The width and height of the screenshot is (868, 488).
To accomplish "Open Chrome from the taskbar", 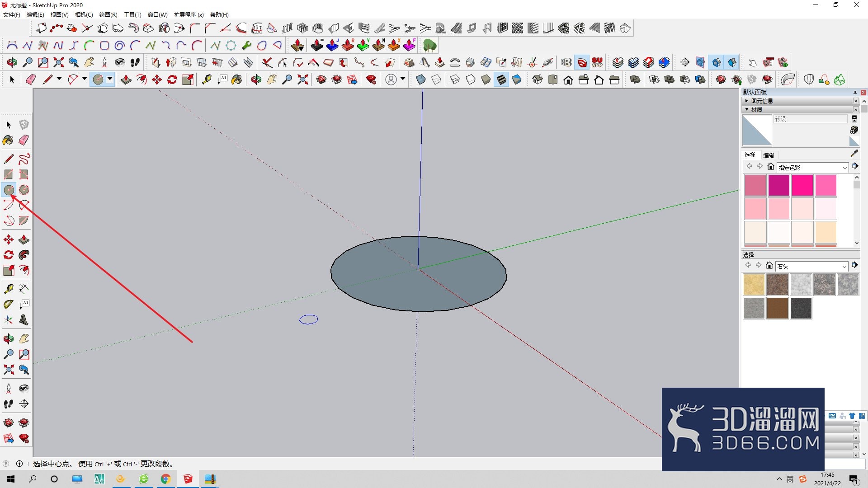I will click(x=165, y=479).
